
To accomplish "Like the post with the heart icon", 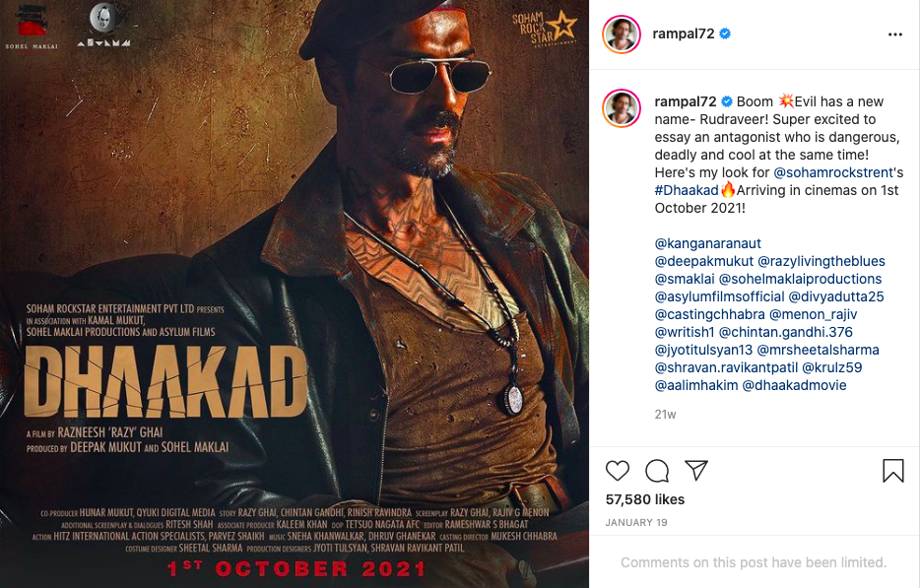I will 618,471.
